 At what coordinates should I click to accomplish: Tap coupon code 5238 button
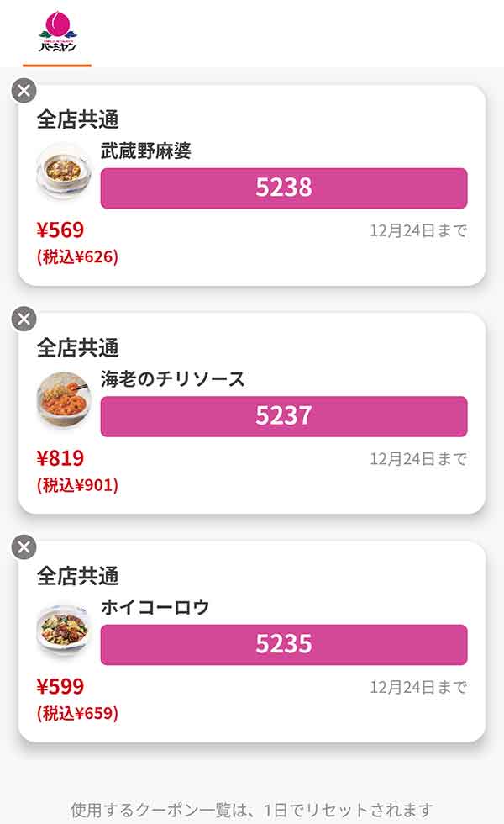(283, 188)
